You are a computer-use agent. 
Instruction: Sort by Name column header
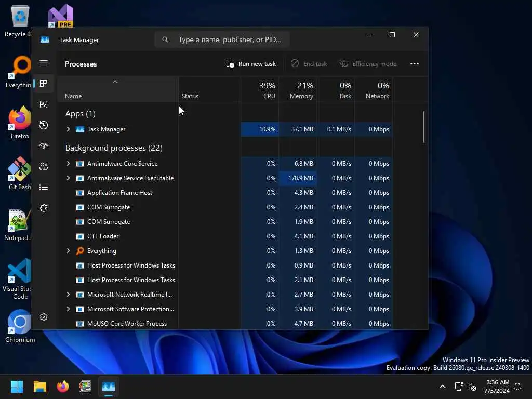[117, 89]
